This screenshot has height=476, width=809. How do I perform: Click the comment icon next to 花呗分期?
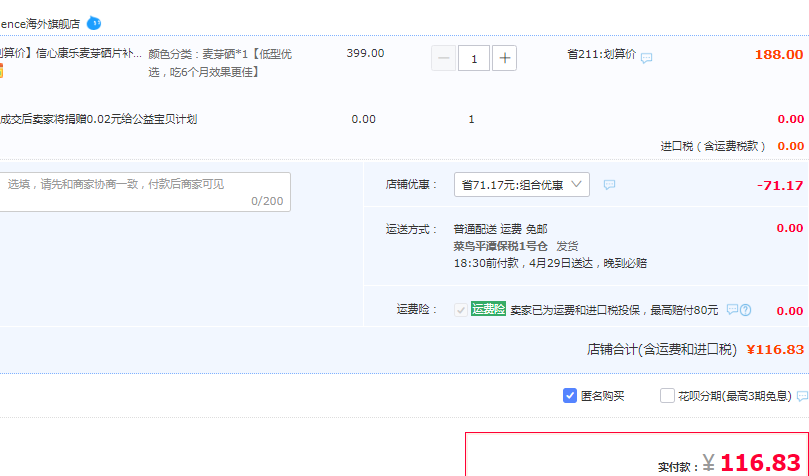point(803,396)
